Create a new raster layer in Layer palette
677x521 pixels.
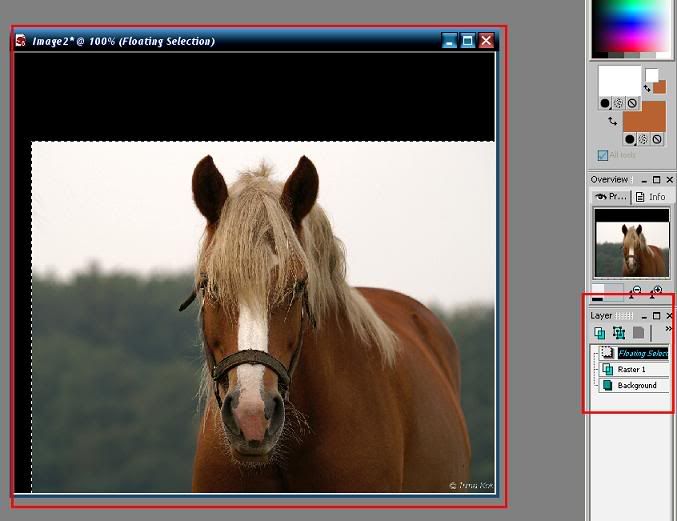coord(599,333)
